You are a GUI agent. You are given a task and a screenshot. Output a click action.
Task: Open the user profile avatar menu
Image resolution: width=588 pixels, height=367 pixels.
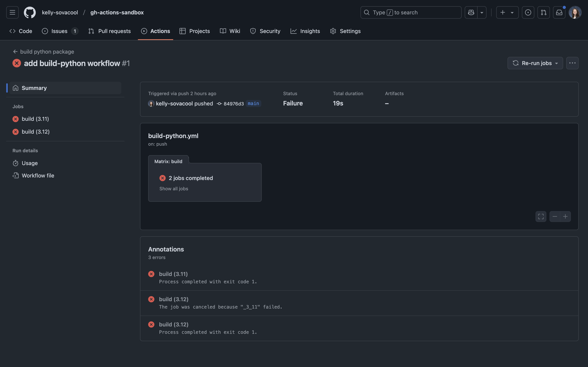(x=575, y=12)
